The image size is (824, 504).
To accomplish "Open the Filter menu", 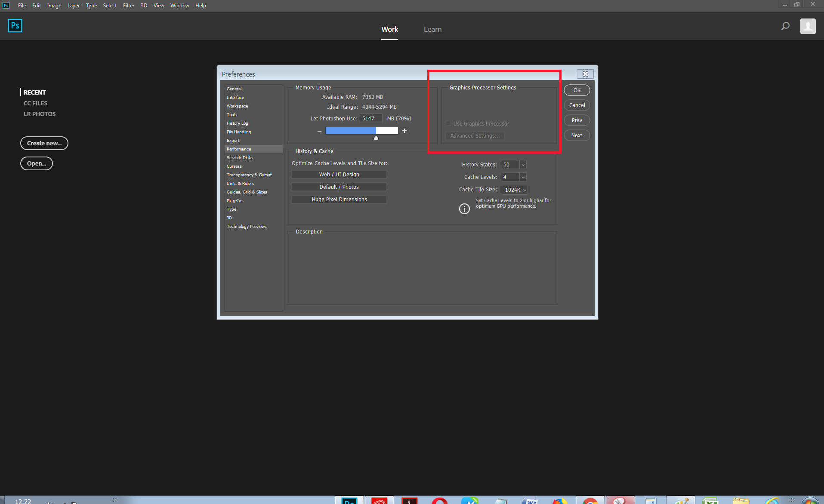I will pyautogui.click(x=129, y=6).
